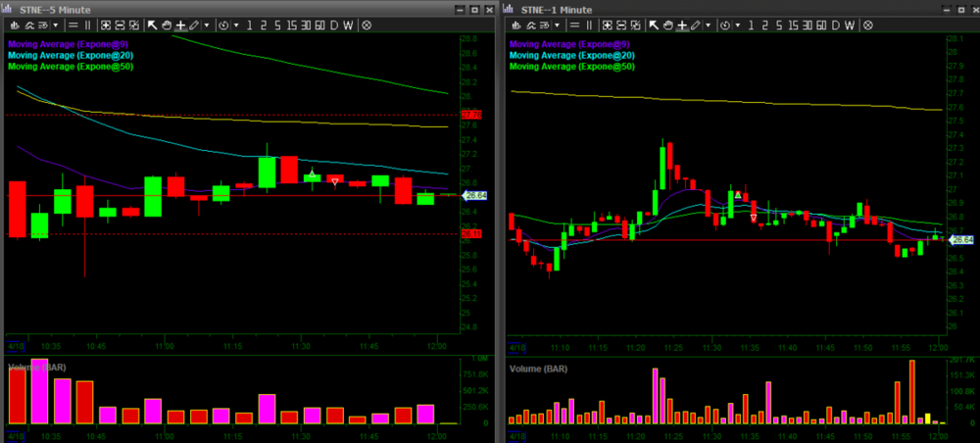
Task: Toggle vertical bars icon in 1 Minute toolbar
Action: [591, 25]
